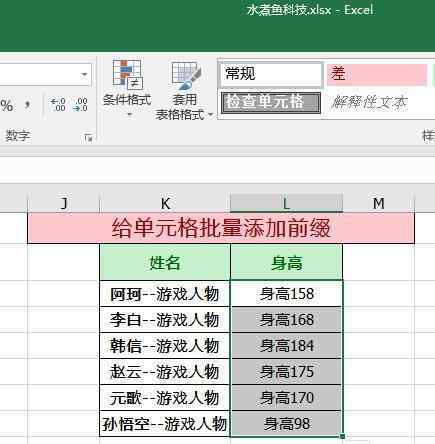435x444 pixels.
Task: Apply the 常规 cell style
Action: click(x=271, y=74)
